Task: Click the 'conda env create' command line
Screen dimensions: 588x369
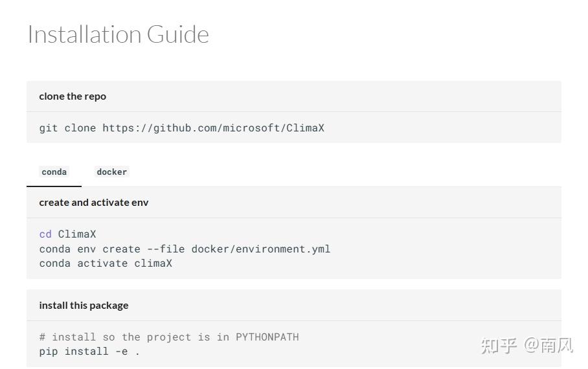Action: 89,249
